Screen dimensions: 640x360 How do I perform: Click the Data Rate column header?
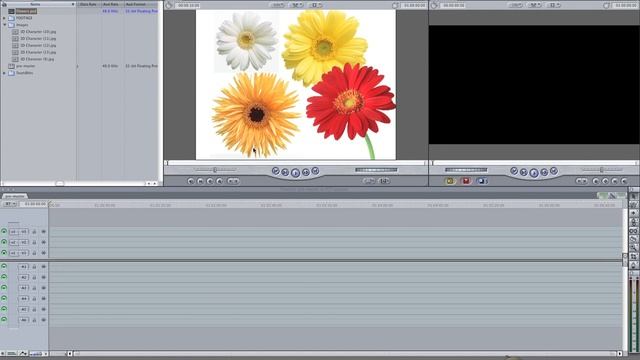(x=88, y=4)
